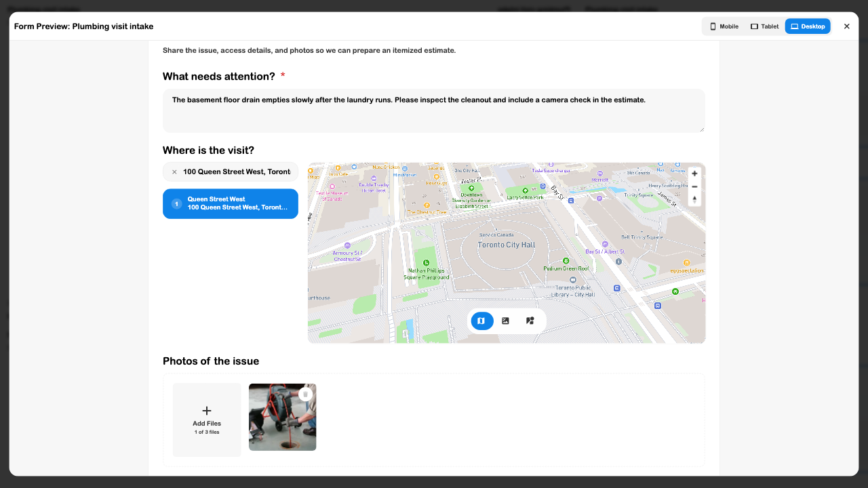The height and width of the screenshot is (488, 868).
Task: Click the Marriott map label
Action: [599, 180]
